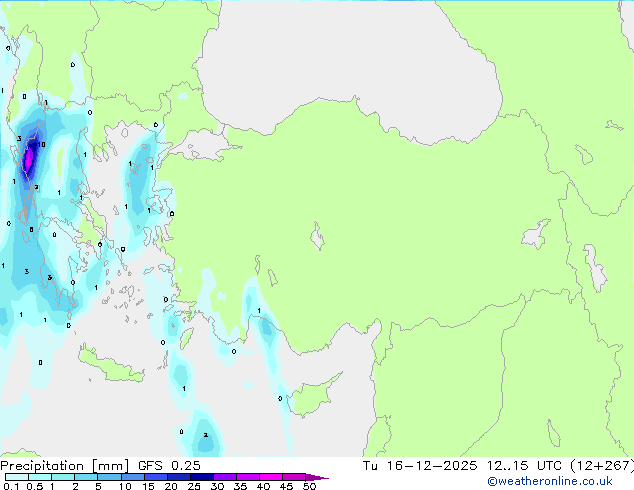Click the "Tu" weekday text
Screen dimensions: 634x490
coord(370,466)
